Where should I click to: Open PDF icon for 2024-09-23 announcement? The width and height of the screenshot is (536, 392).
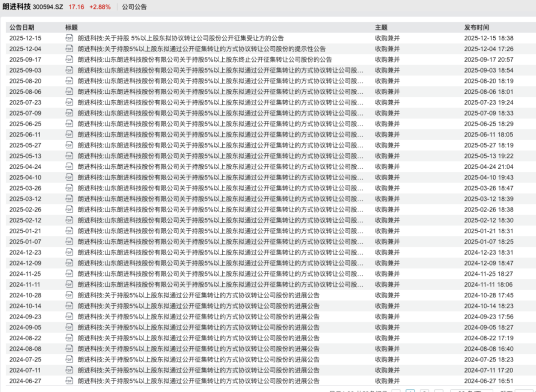tap(69, 317)
